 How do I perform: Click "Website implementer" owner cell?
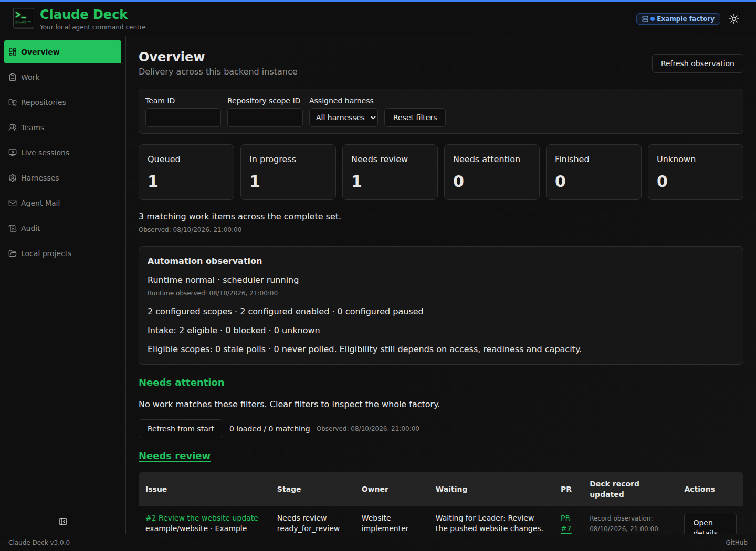coord(385,523)
